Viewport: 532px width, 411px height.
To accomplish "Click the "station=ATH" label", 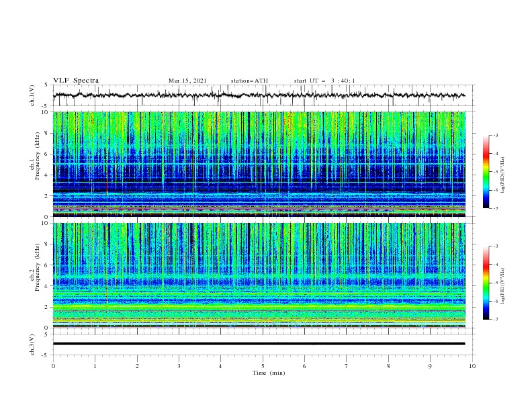I will (249, 81).
